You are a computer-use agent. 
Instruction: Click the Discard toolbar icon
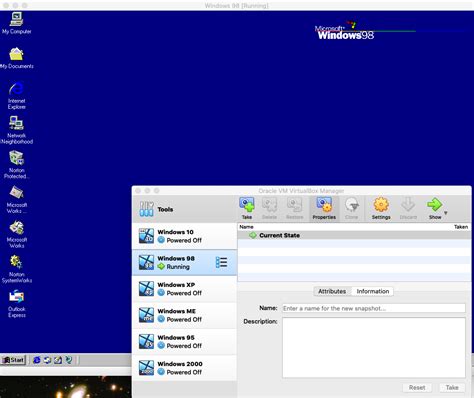pyautogui.click(x=408, y=208)
